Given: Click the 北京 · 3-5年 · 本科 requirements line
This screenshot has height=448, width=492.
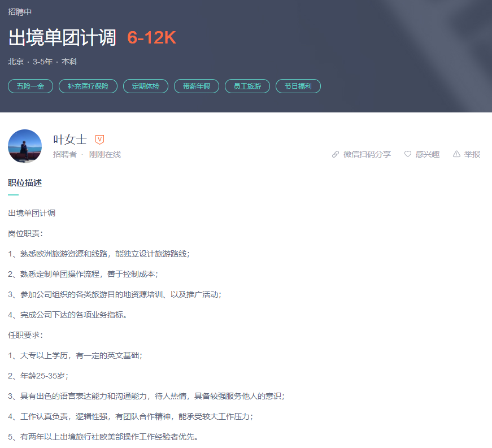Looking at the screenshot, I should pyautogui.click(x=43, y=62).
